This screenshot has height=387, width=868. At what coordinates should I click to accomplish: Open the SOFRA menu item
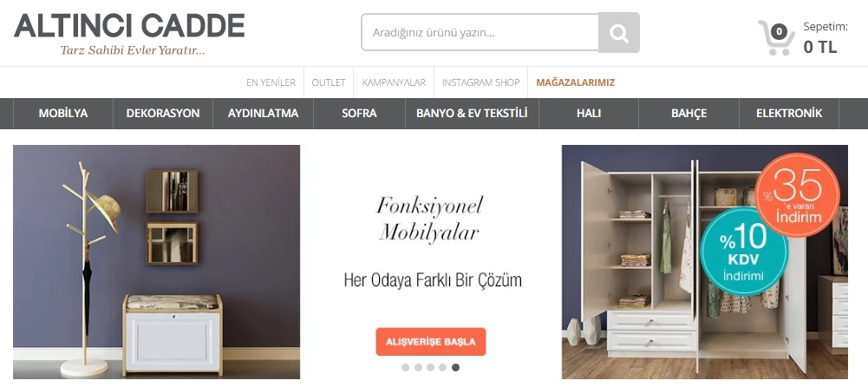[x=359, y=114]
